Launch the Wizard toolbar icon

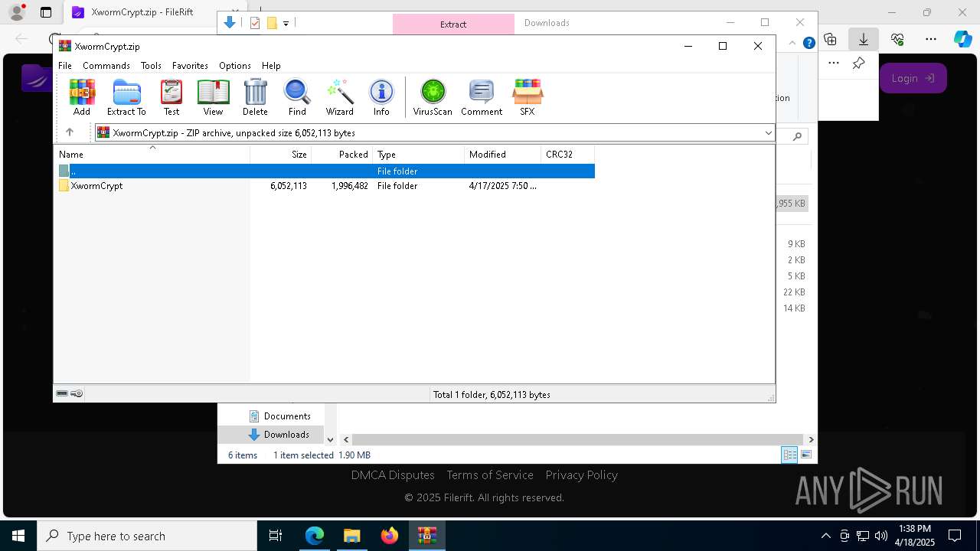[339, 97]
